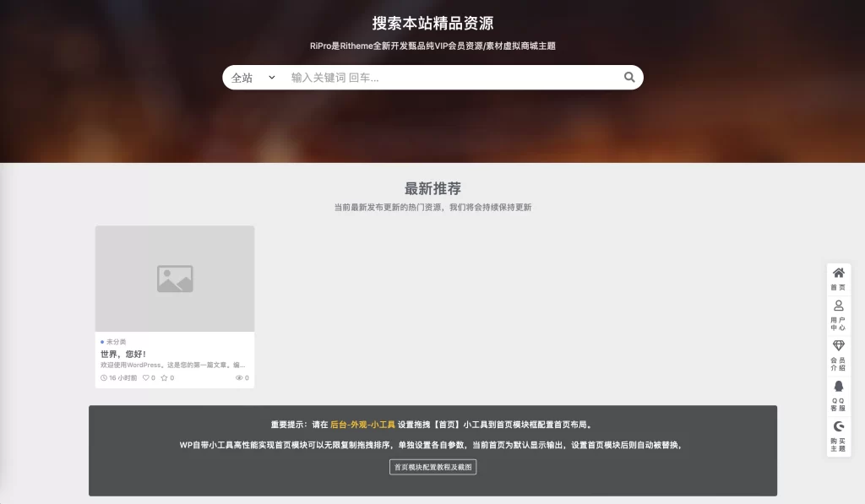
Task: Like the post with the heart icon
Action: [146, 378]
